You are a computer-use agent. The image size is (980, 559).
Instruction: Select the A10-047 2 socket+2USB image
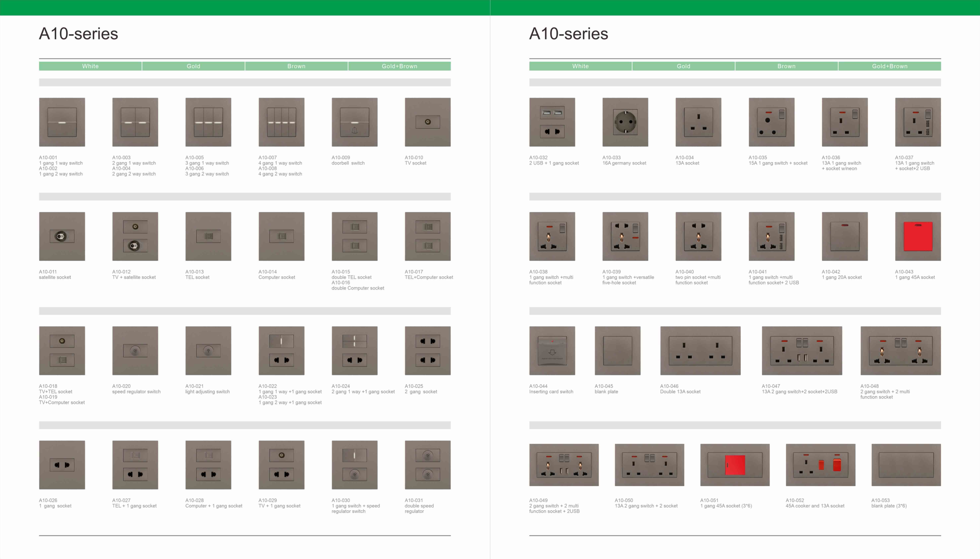pos(802,350)
